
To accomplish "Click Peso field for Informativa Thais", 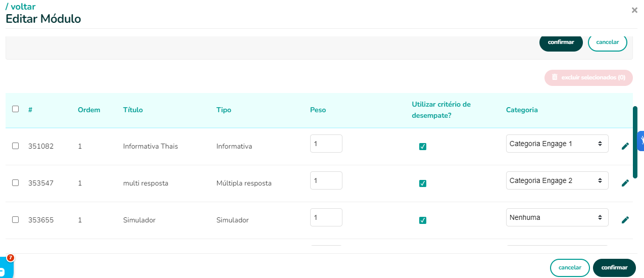I will [x=326, y=144].
